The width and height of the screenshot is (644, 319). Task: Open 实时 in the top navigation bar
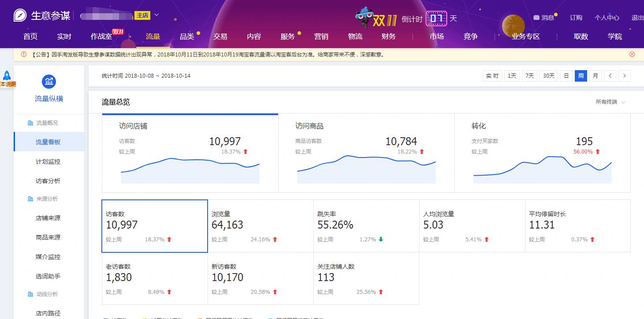pos(64,36)
